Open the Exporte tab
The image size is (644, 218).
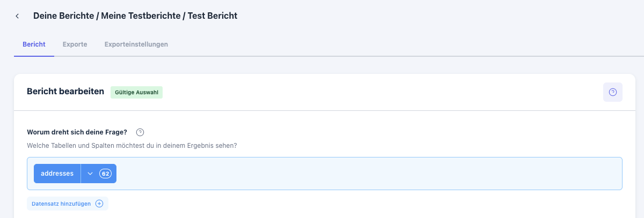coord(75,44)
